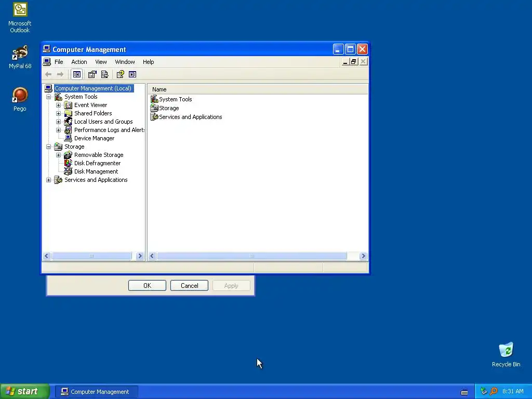This screenshot has width=532, height=399.
Task: Maximize the Computer Management window
Action: pyautogui.click(x=350, y=49)
